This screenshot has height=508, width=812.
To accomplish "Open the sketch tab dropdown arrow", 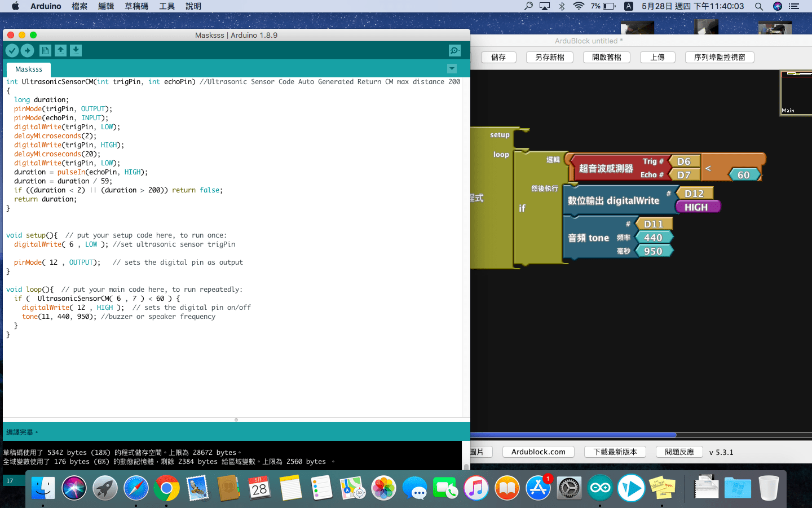I will point(451,68).
